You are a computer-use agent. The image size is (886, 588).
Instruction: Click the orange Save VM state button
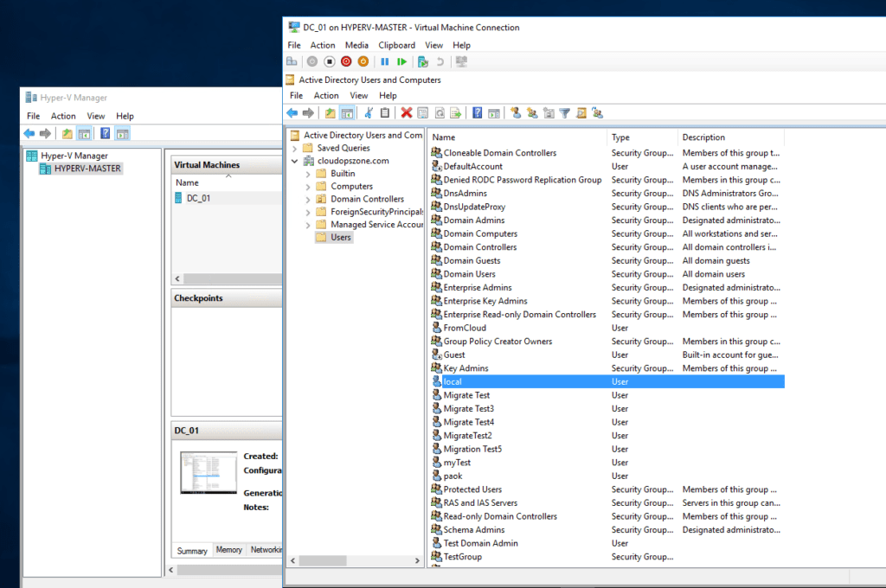pos(363,61)
